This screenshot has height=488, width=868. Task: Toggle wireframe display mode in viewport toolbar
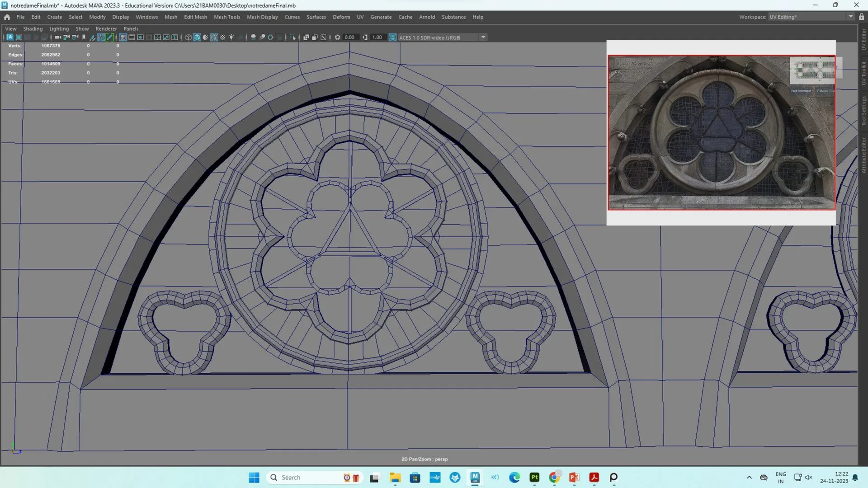[x=189, y=37]
